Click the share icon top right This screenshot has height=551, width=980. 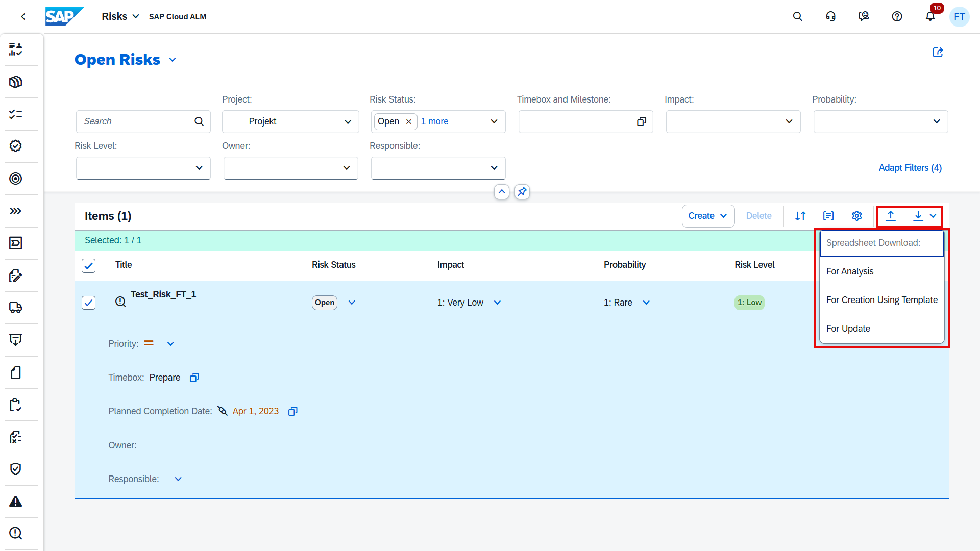pyautogui.click(x=938, y=53)
